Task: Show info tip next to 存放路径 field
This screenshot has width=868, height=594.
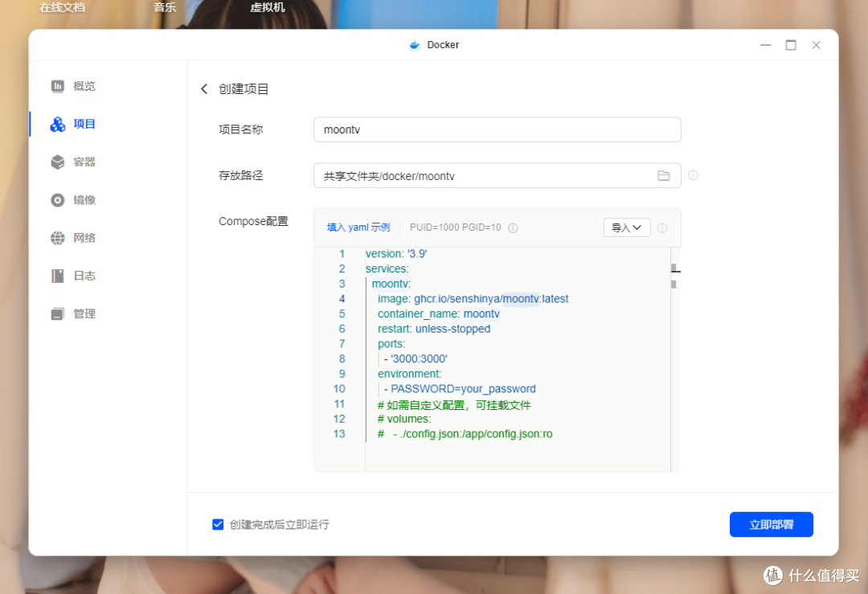Action: pos(693,175)
